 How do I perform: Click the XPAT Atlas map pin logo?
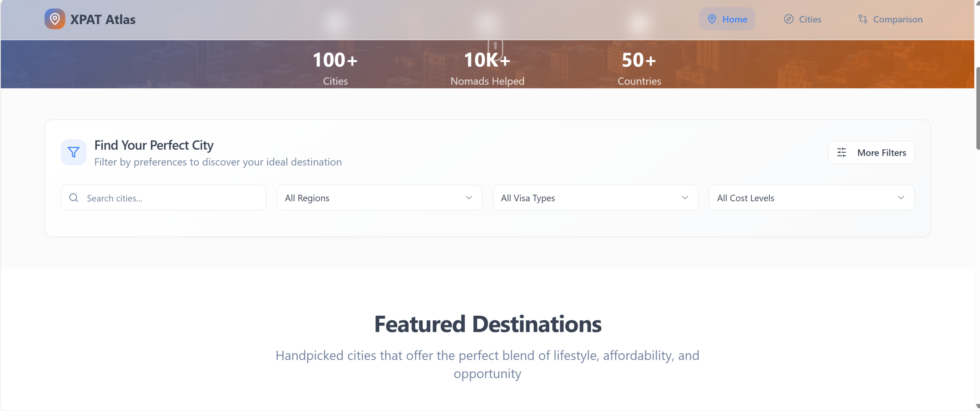point(55,19)
